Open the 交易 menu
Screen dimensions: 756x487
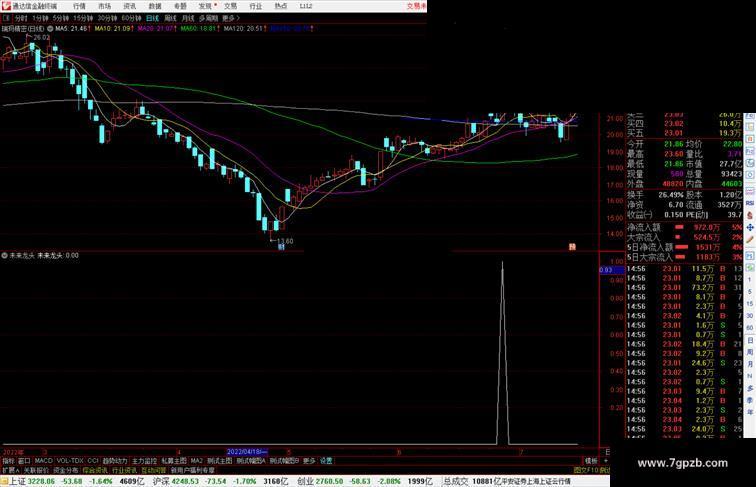pos(230,6)
